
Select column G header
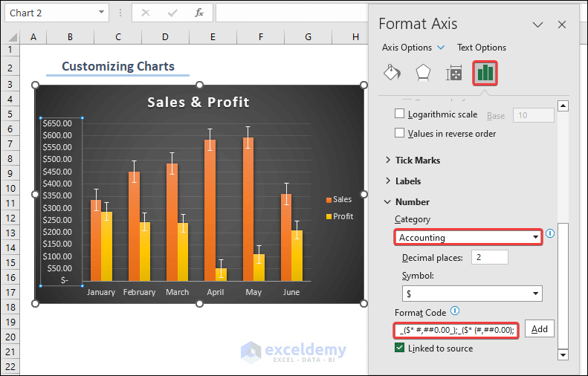[308, 36]
